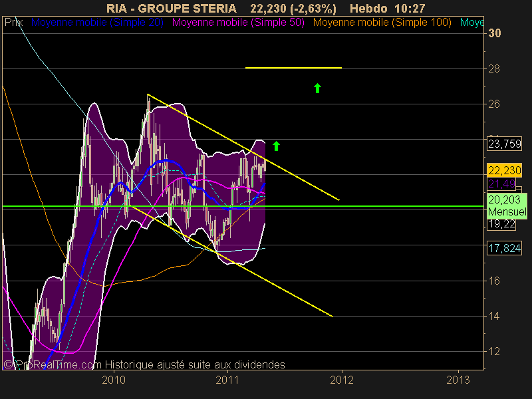Open the "Moyenne mobile (Simple 100)" legend entry

coord(382,23)
